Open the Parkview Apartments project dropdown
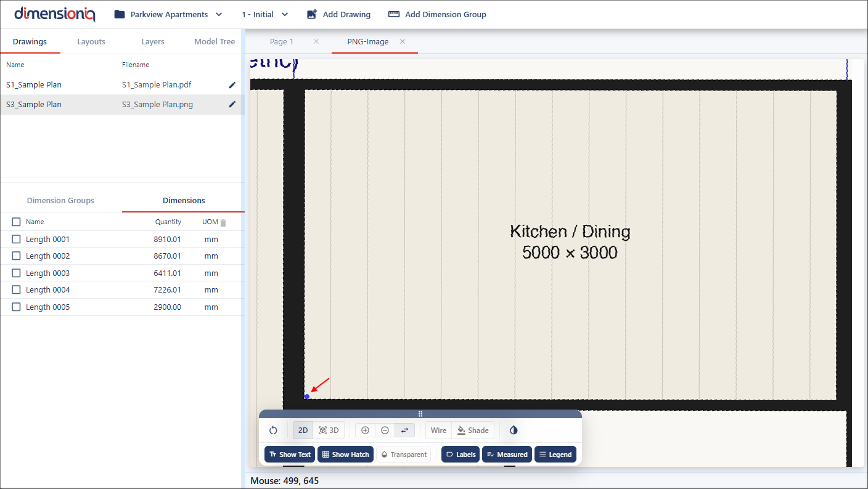 coord(168,14)
